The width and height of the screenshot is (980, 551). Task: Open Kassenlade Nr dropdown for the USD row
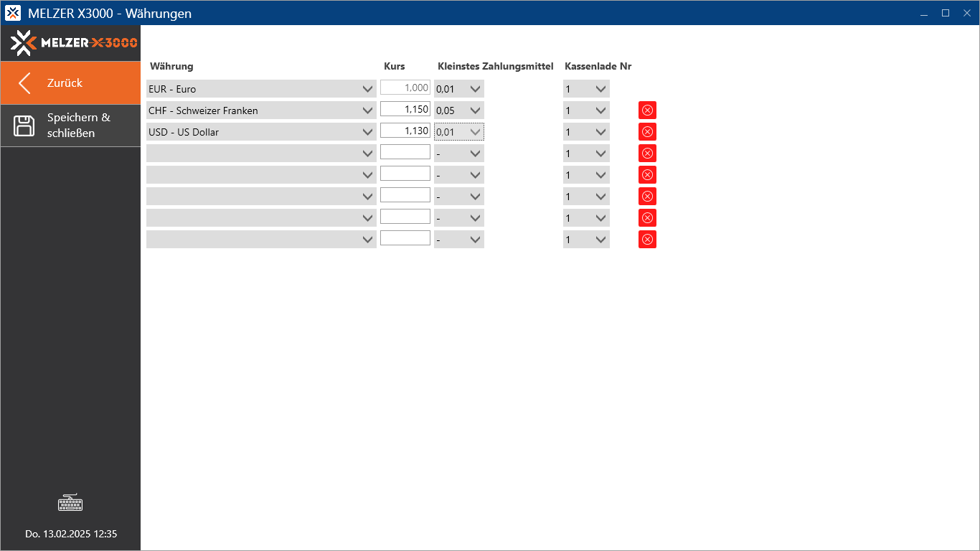pos(586,132)
